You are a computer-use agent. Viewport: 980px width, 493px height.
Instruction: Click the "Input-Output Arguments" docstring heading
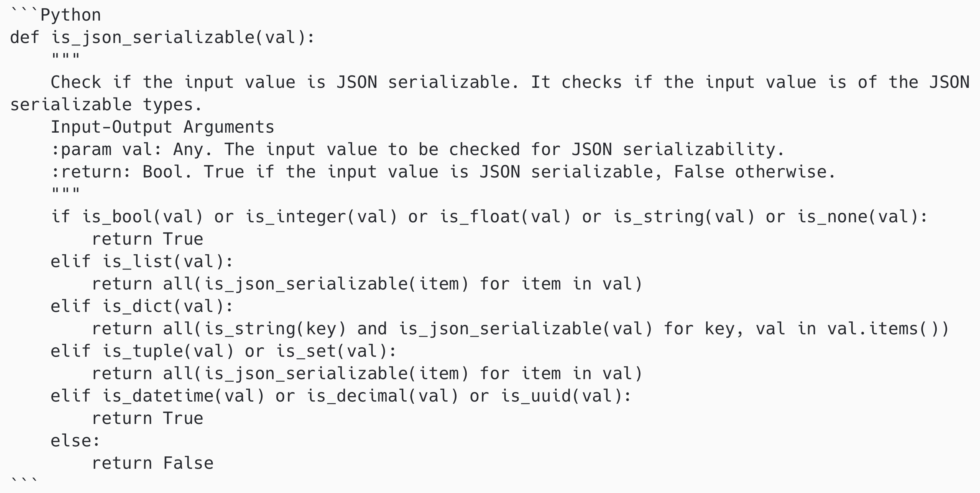click(162, 127)
